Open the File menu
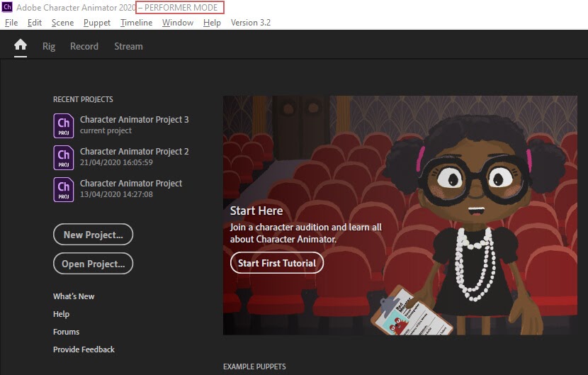The height and width of the screenshot is (375, 588). point(11,23)
